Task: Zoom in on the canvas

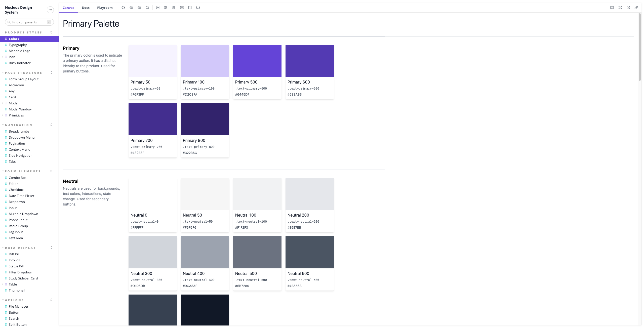Action: coord(131,8)
